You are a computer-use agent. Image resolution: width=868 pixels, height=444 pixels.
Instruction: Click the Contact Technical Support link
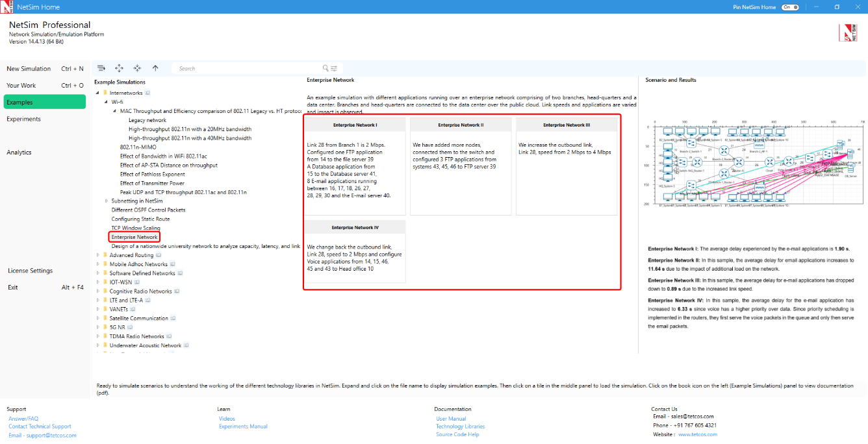click(x=40, y=426)
